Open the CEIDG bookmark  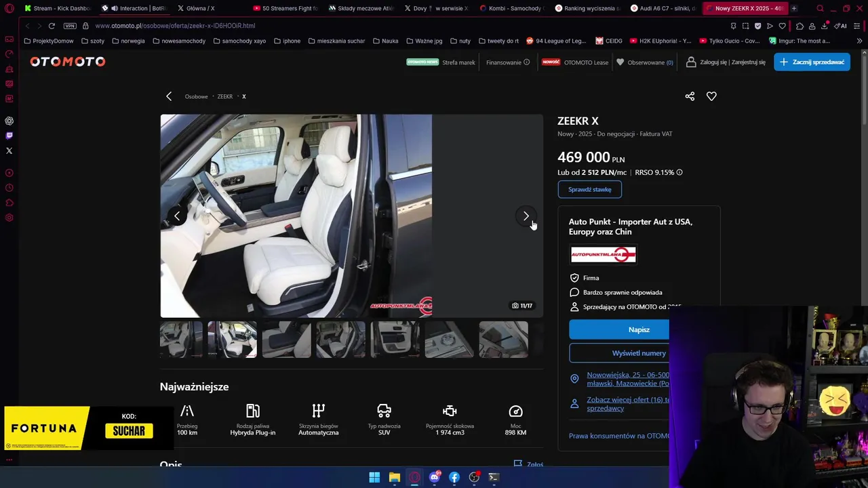[609, 41]
